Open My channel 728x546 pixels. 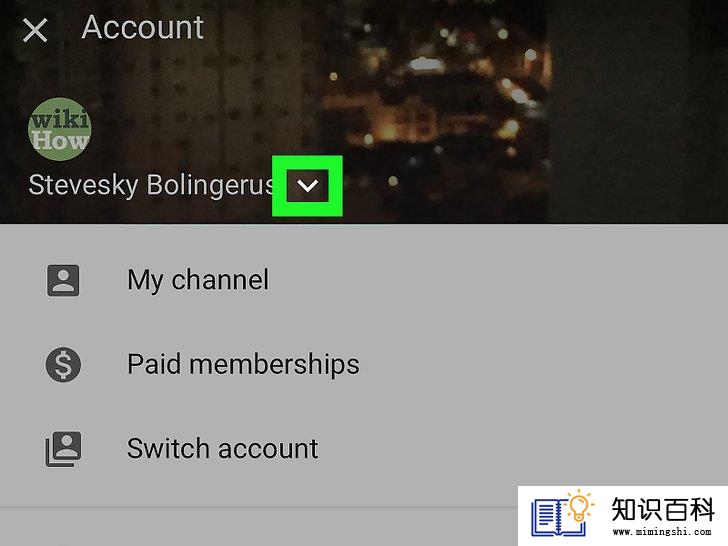click(x=198, y=280)
